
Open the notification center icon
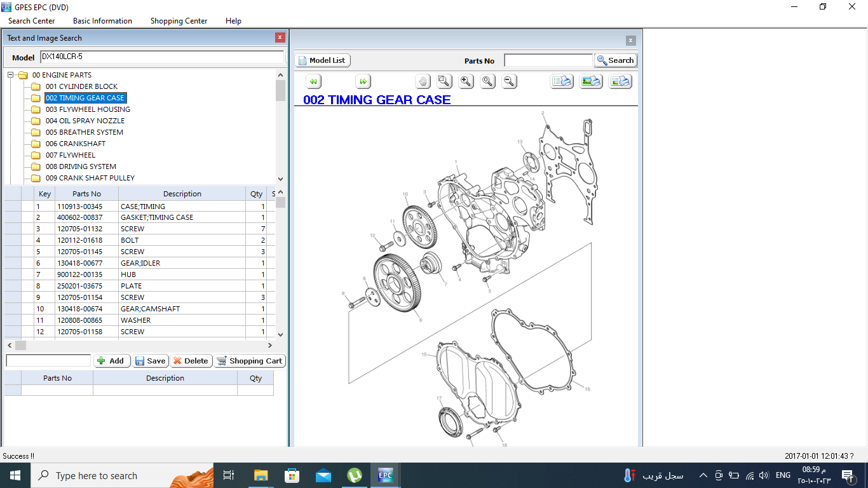pyautogui.click(x=848, y=475)
